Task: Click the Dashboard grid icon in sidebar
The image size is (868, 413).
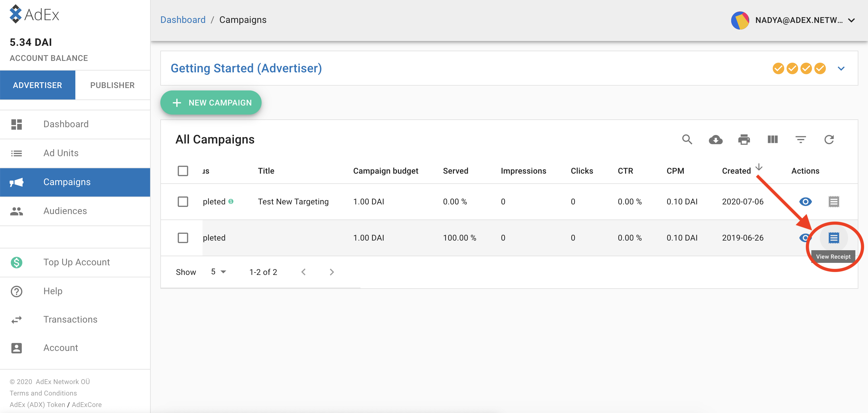Action: point(17,125)
